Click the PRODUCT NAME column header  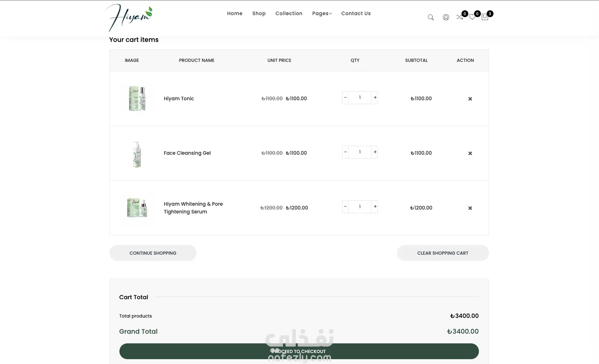coord(197,60)
